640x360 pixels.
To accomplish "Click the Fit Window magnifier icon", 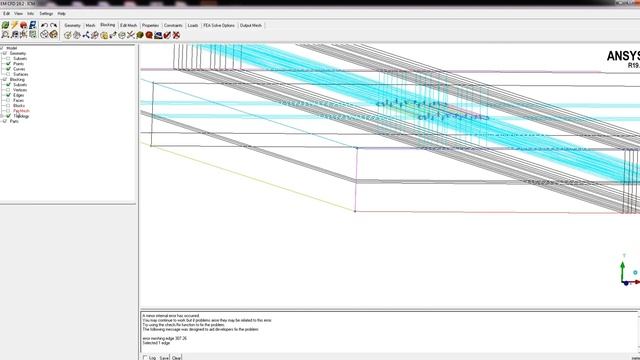I will coord(5,35).
